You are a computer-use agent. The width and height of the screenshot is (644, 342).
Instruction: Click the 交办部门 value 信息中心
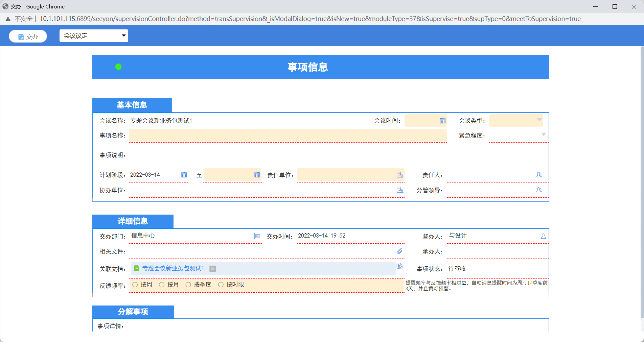(143, 236)
